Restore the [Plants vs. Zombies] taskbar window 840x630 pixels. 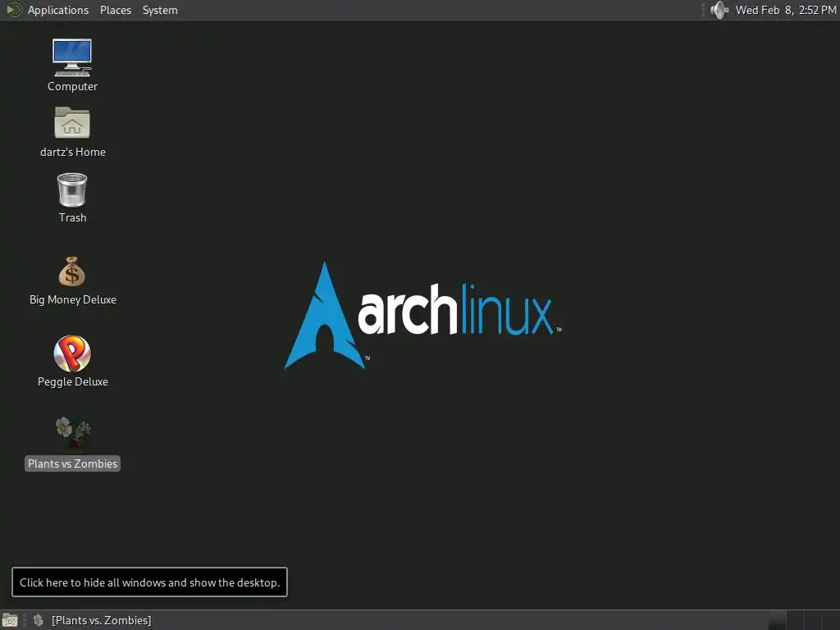pyautogui.click(x=92, y=620)
